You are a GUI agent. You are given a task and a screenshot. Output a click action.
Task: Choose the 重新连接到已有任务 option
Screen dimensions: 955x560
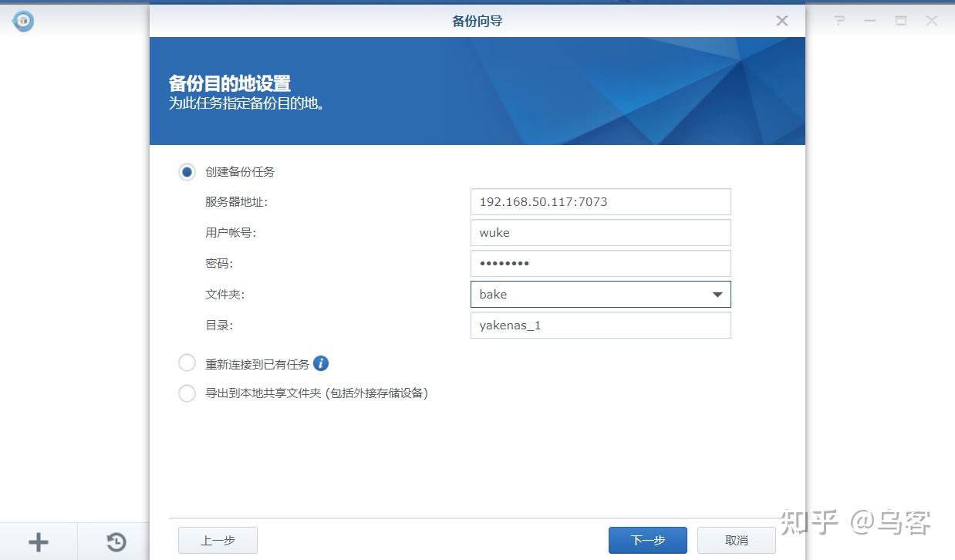pyautogui.click(x=187, y=363)
